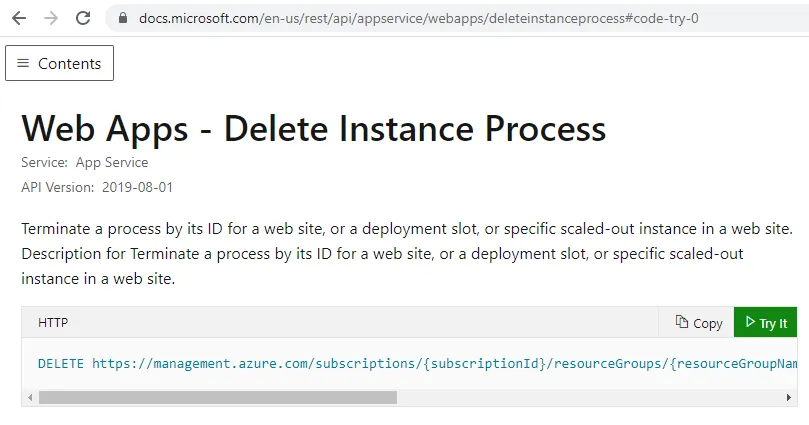Click horizontal scrollbar left arrow in code box
809x425 pixels.
click(30, 398)
